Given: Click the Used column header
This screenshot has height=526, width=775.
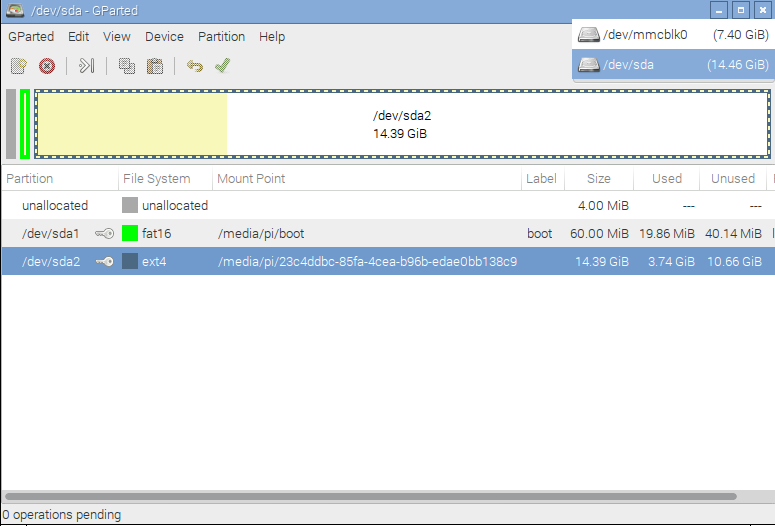Looking at the screenshot, I should 666,178.
